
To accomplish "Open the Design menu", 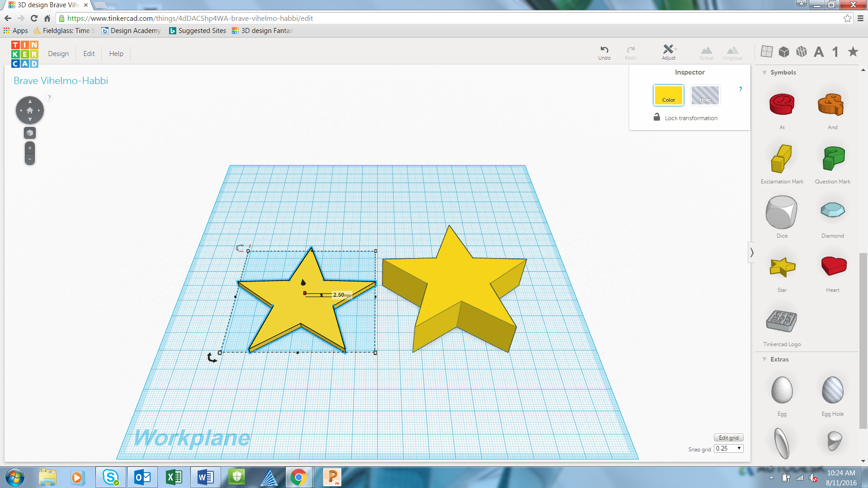I will click(x=58, y=53).
